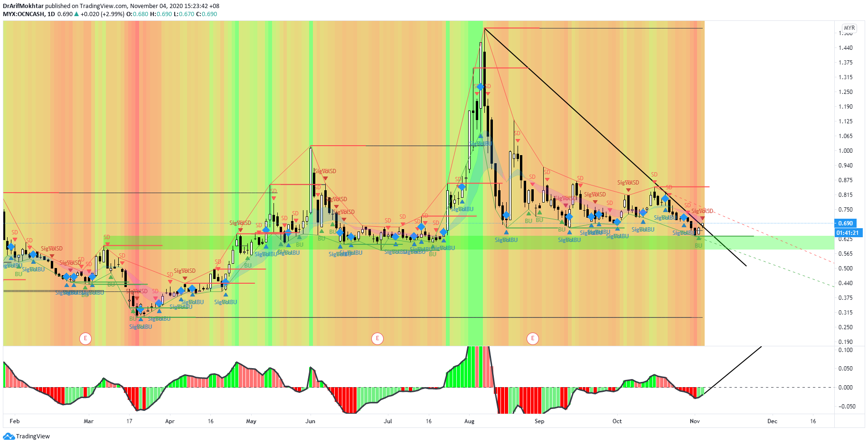The height and width of the screenshot is (445, 868).
Task: Click the Nov date axis label
Action: coord(695,421)
